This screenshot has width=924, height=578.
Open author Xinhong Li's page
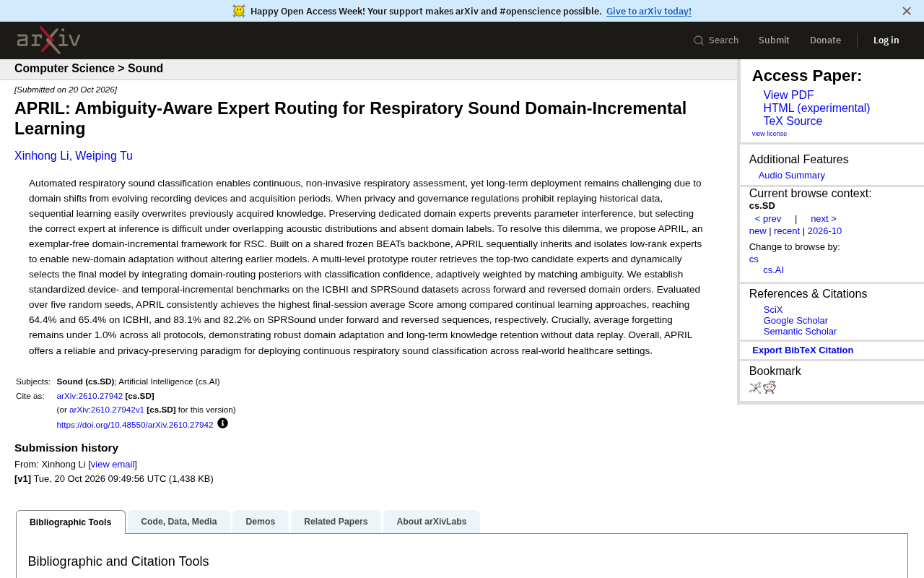pyautogui.click(x=42, y=156)
